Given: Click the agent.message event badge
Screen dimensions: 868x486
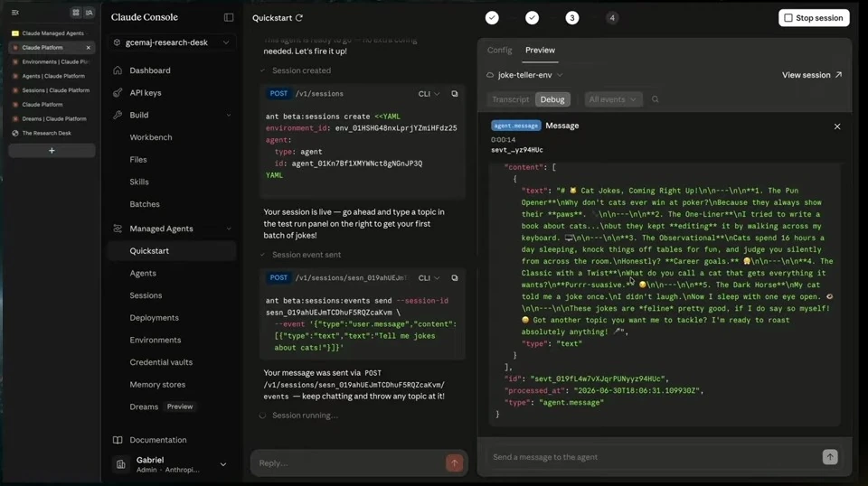Looking at the screenshot, I should pyautogui.click(x=515, y=126).
